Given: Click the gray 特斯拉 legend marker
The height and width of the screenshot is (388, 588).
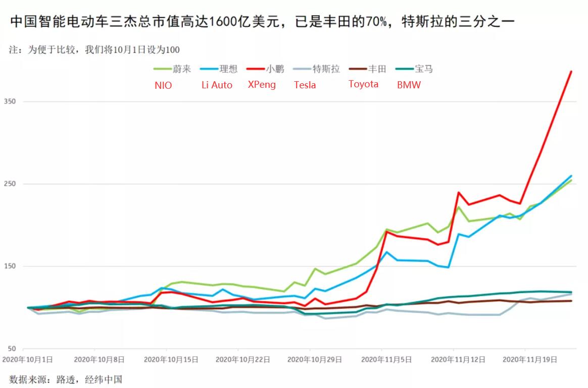Looking at the screenshot, I should (302, 69).
